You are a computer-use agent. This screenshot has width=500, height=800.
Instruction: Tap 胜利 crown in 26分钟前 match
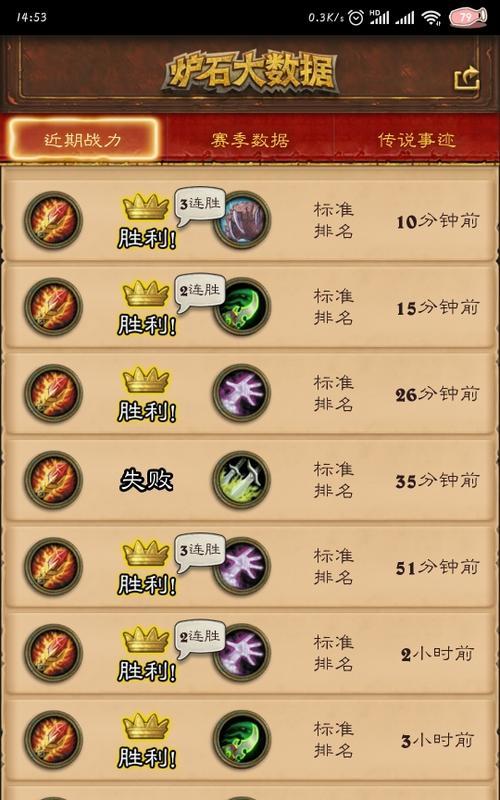(146, 380)
